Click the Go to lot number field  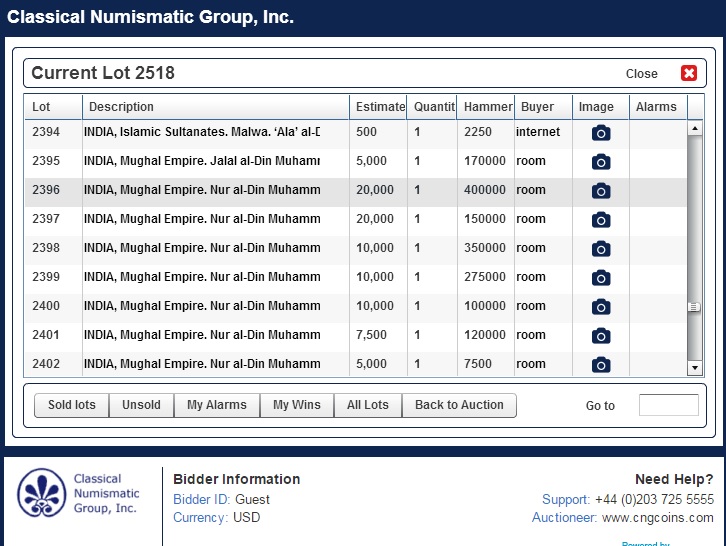668,405
